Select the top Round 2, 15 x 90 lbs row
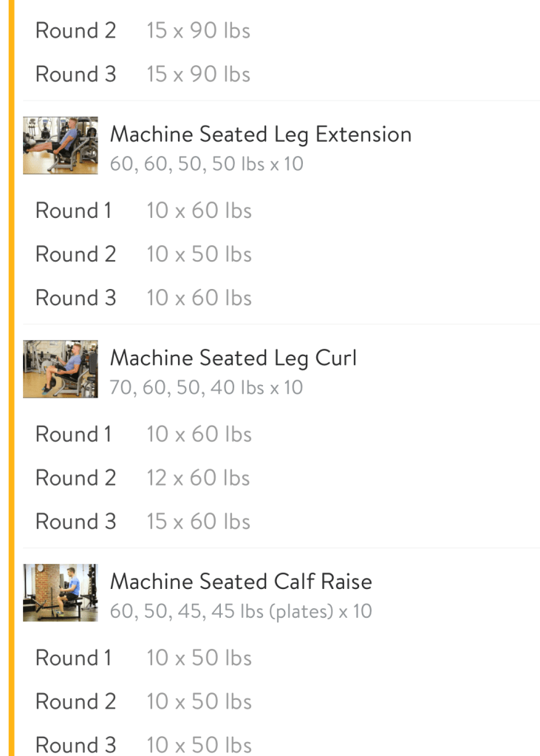This screenshot has width=540, height=756. pos(144,31)
